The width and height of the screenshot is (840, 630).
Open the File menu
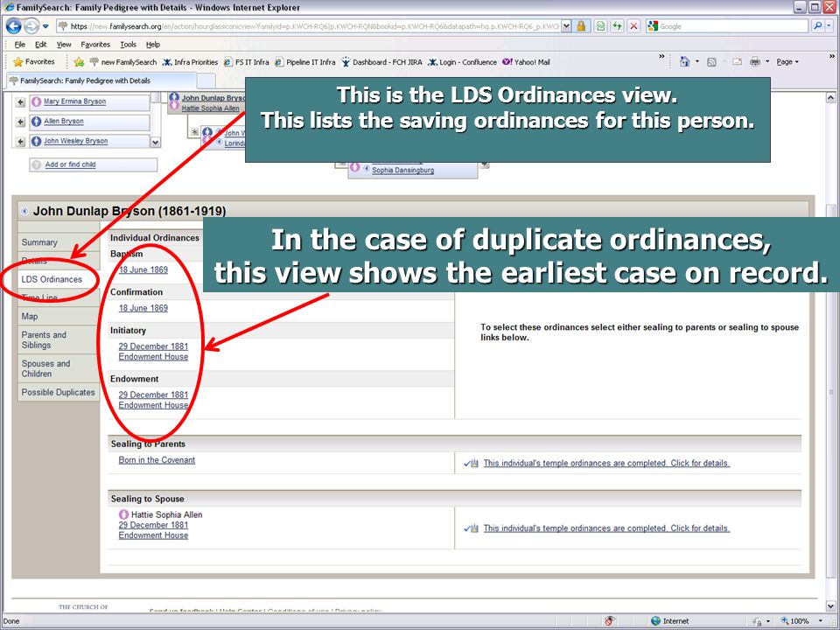tap(20, 45)
